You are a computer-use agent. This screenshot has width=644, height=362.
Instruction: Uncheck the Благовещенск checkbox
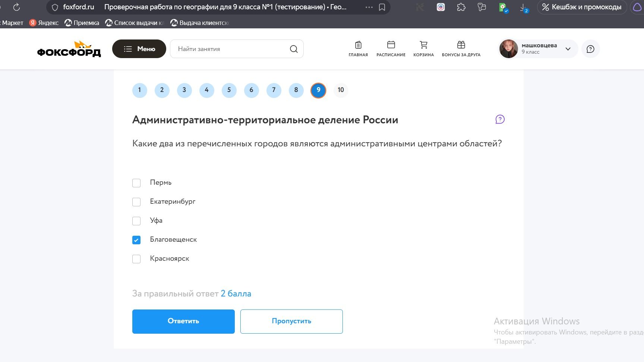tap(136, 240)
